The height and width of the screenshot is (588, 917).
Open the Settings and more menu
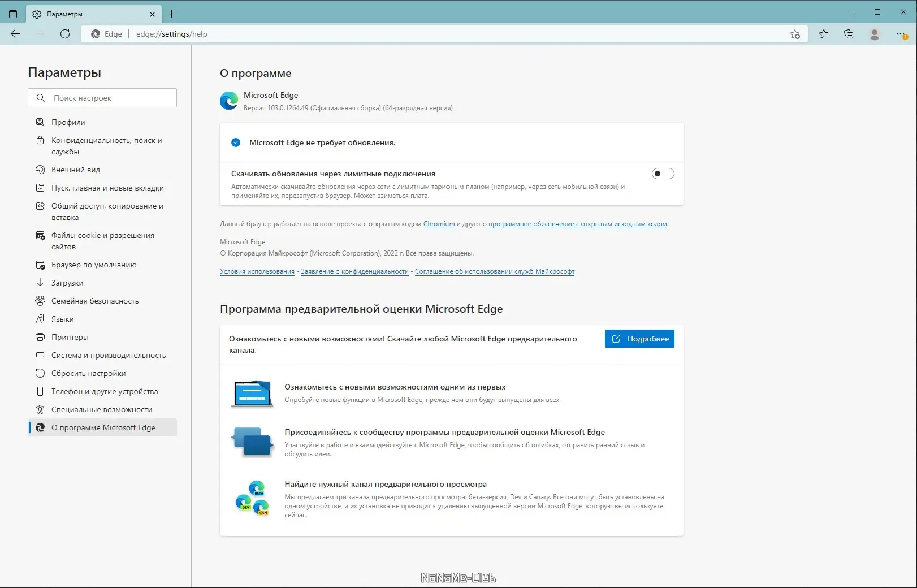901,34
